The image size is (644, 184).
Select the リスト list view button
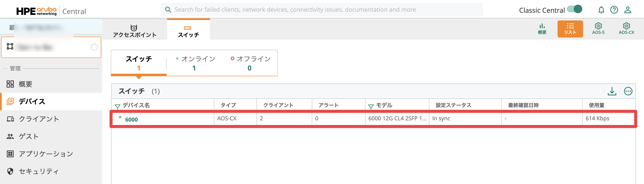(x=570, y=29)
